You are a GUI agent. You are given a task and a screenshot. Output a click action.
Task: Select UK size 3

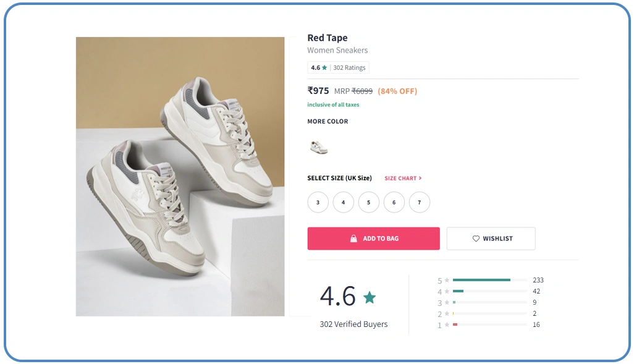point(318,202)
